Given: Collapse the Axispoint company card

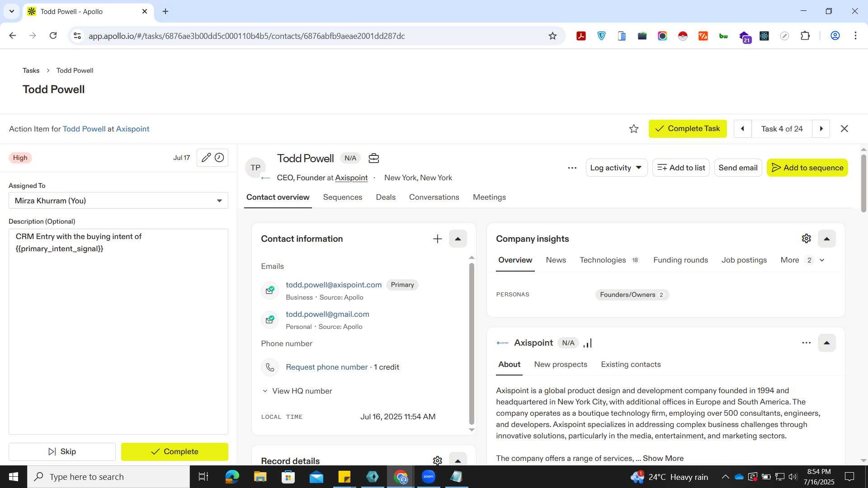Looking at the screenshot, I should [826, 343].
